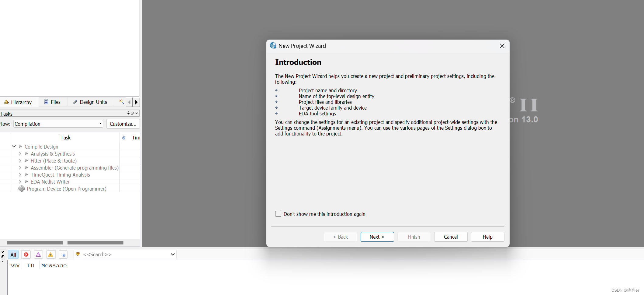Open the message search dropdown arrow
The height and width of the screenshot is (295, 644).
point(172,254)
